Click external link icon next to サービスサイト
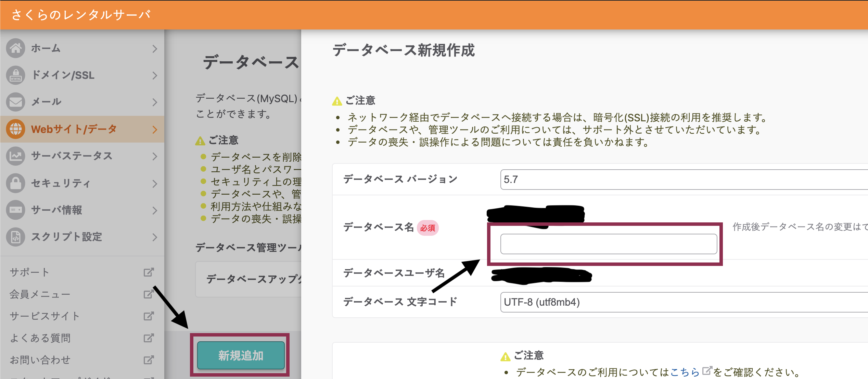868x379 pixels. coord(149,316)
